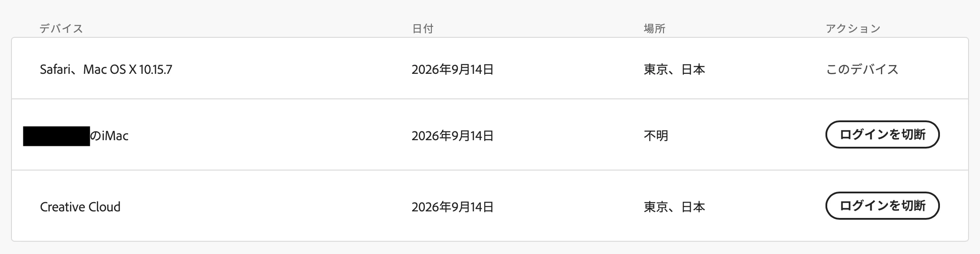The image size is (980, 254).
Task: Click 東京、日本 location in the Safari row
Action: (674, 69)
